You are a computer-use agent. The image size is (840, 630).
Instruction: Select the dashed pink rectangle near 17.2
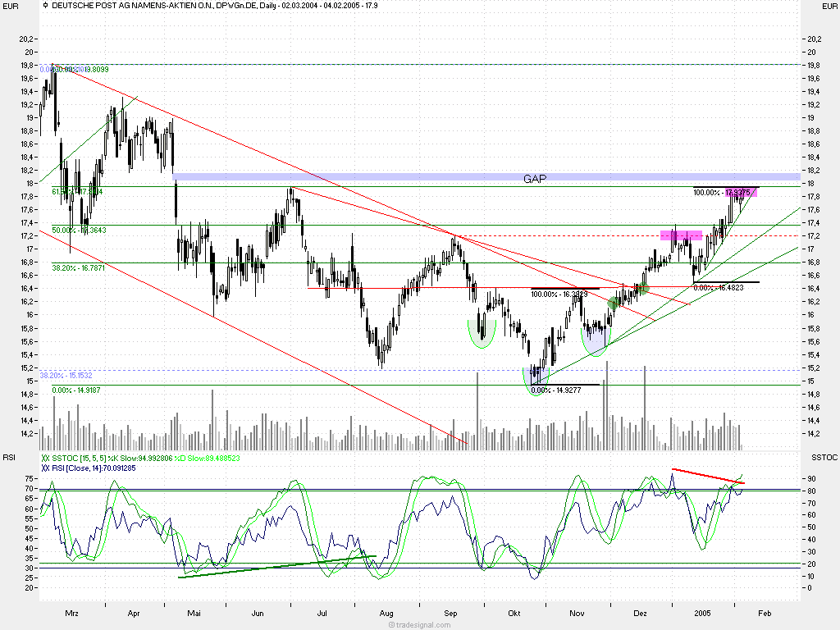682,235
